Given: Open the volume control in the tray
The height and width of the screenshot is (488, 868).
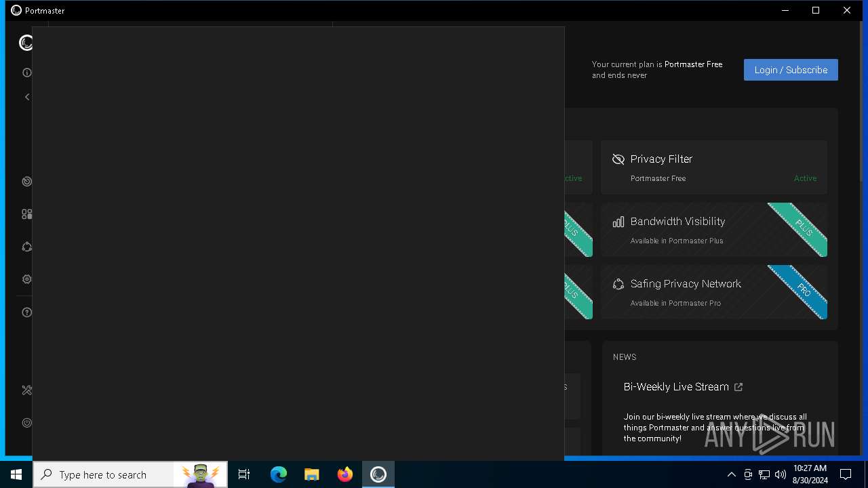Looking at the screenshot, I should (x=781, y=474).
